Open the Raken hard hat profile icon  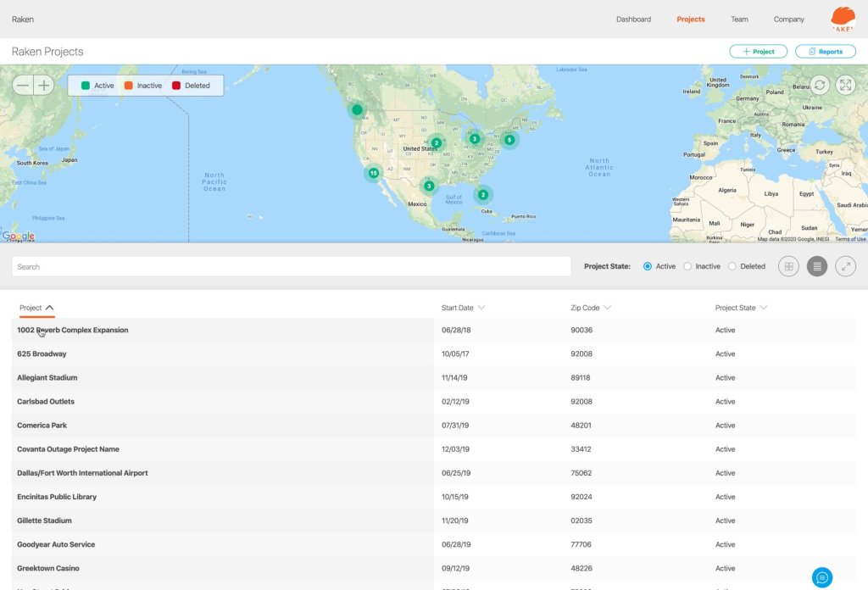pos(843,19)
